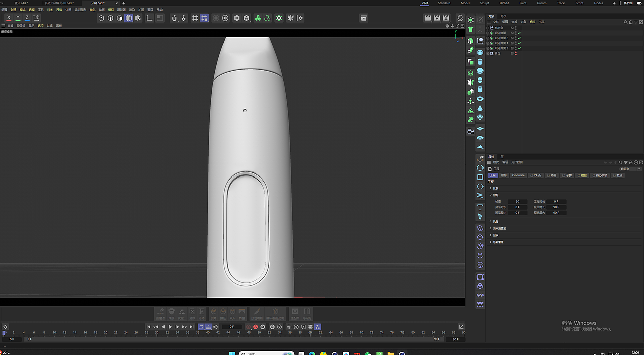Toggle the X axis lock
Image resolution: width=644 pixels, height=355 pixels.
(9, 18)
